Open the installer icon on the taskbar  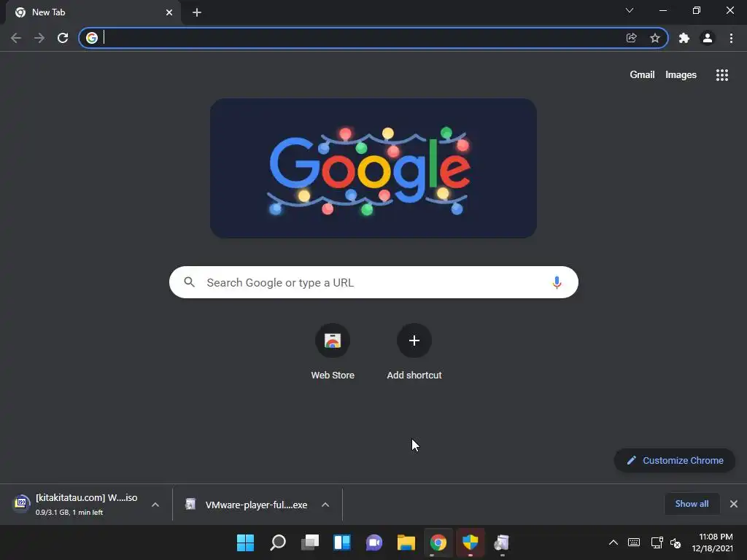coord(502,542)
